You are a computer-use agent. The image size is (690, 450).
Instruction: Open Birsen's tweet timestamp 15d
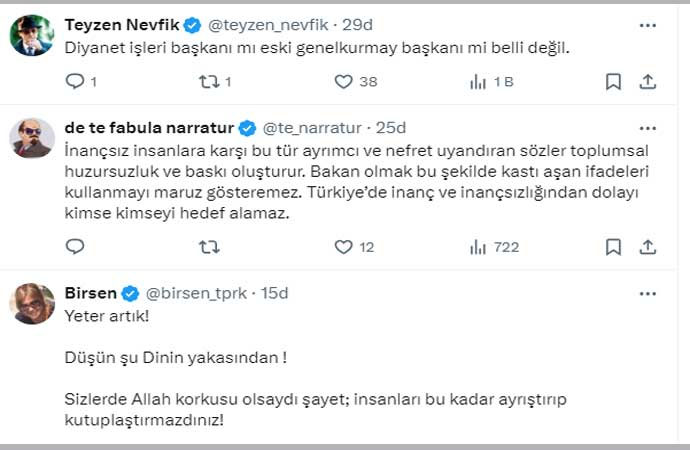coord(273,292)
